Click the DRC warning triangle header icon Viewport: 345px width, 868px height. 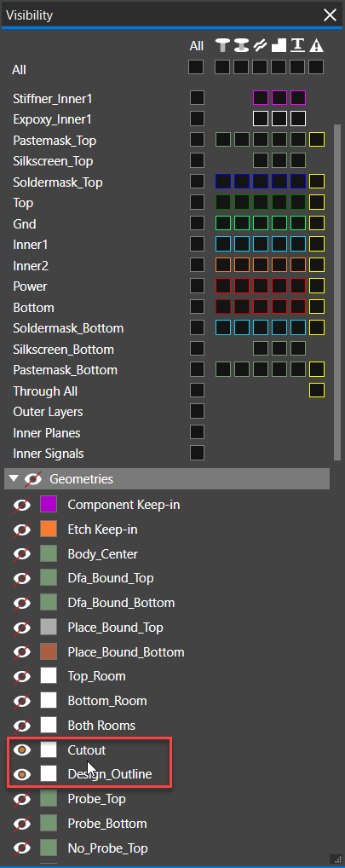pyautogui.click(x=316, y=46)
